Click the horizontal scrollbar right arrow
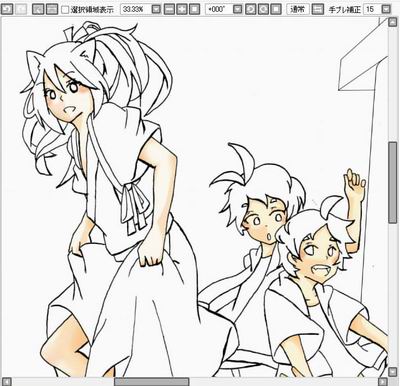 pos(383,382)
